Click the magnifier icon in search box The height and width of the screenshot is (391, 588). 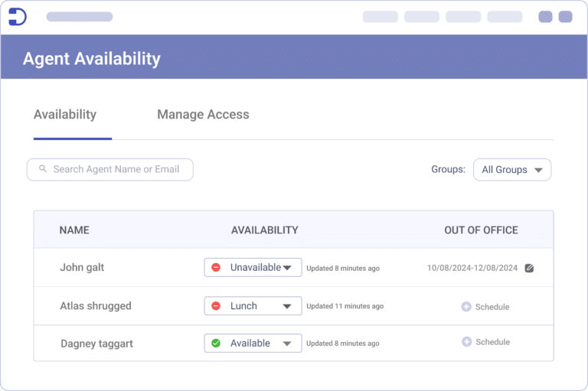[x=43, y=169]
